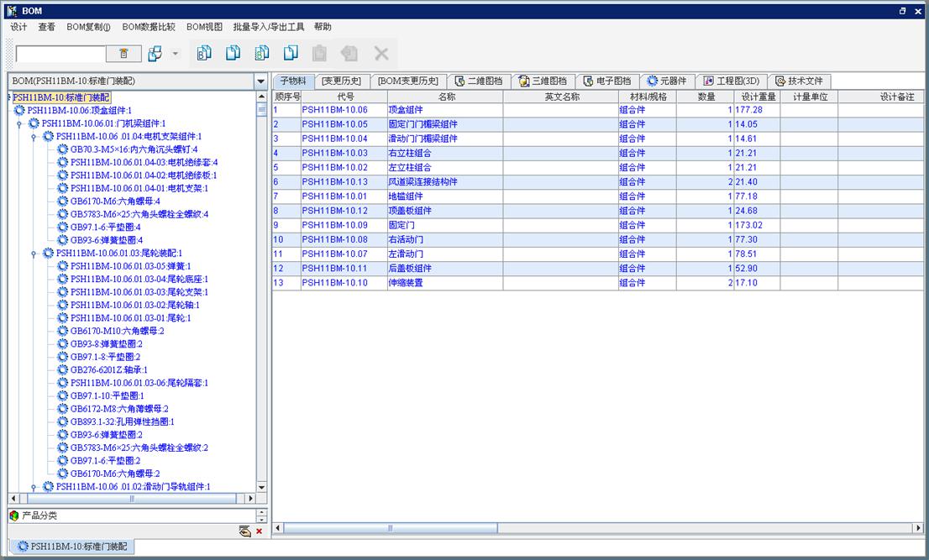Open the dropdown arrow beside the structure view icon

[176, 54]
